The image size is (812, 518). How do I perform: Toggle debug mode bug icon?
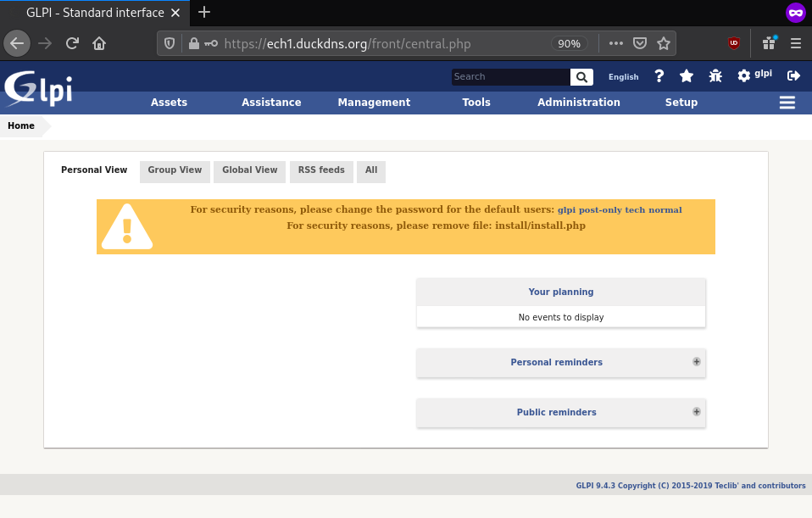715,76
